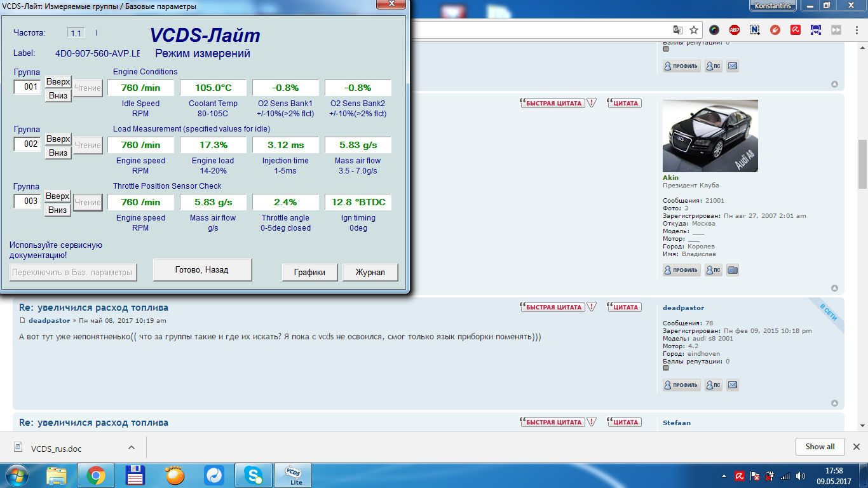Open the Windows Start menu

point(17,475)
